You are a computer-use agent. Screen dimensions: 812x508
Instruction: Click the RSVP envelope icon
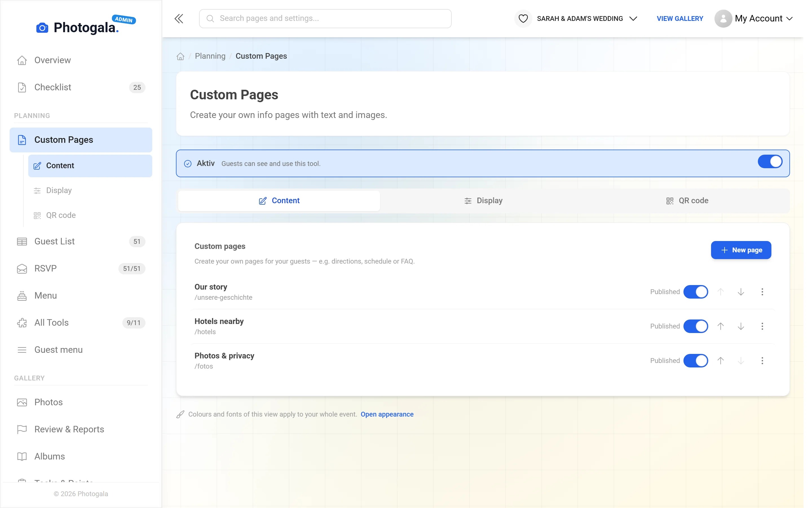coord(22,268)
